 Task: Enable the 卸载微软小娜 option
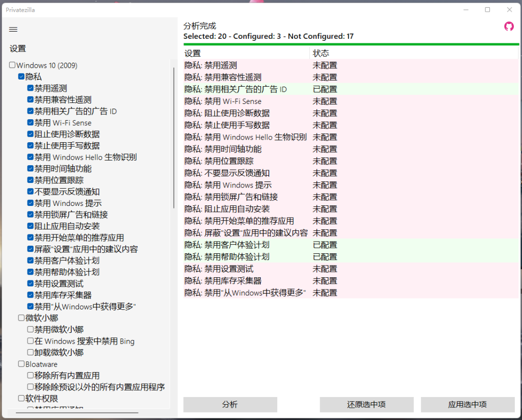pyautogui.click(x=31, y=352)
